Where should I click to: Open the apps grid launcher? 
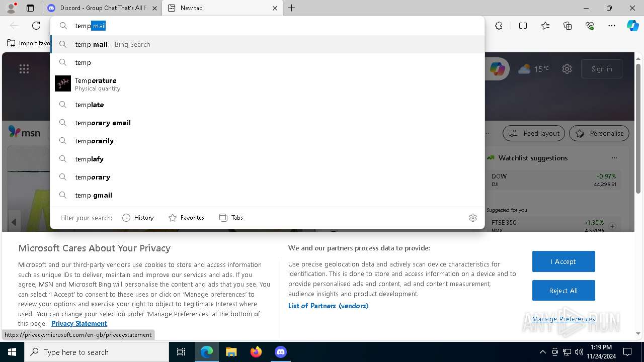(24, 69)
